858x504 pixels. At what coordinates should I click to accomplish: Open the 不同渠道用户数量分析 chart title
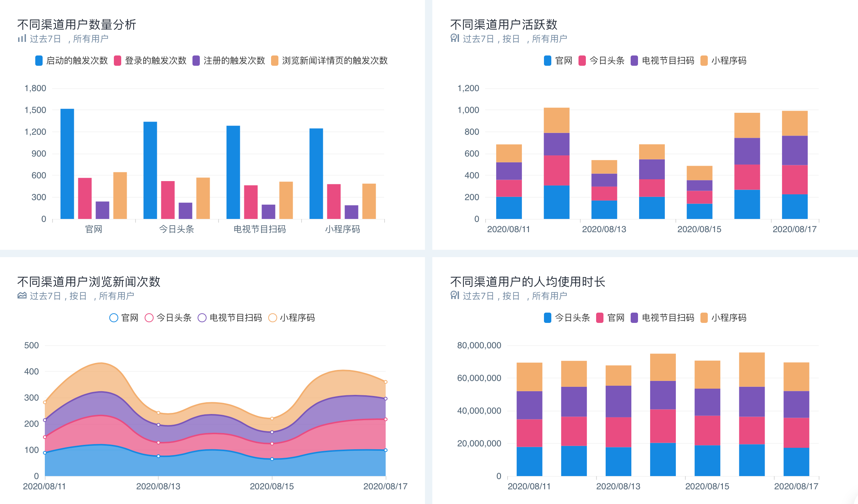pos(77,25)
